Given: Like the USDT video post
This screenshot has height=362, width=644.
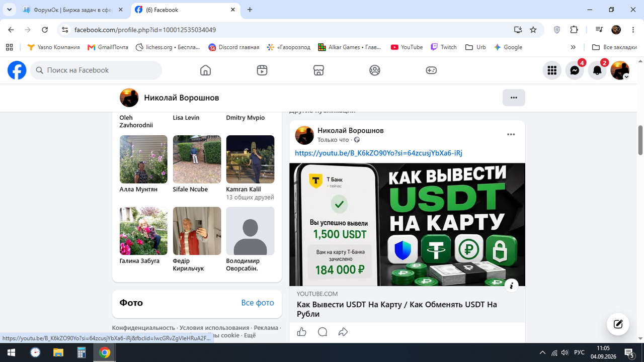Looking at the screenshot, I should pyautogui.click(x=302, y=332).
